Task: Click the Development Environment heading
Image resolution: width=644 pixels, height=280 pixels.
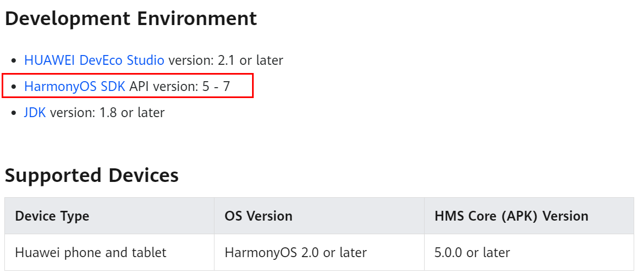Action: (131, 19)
